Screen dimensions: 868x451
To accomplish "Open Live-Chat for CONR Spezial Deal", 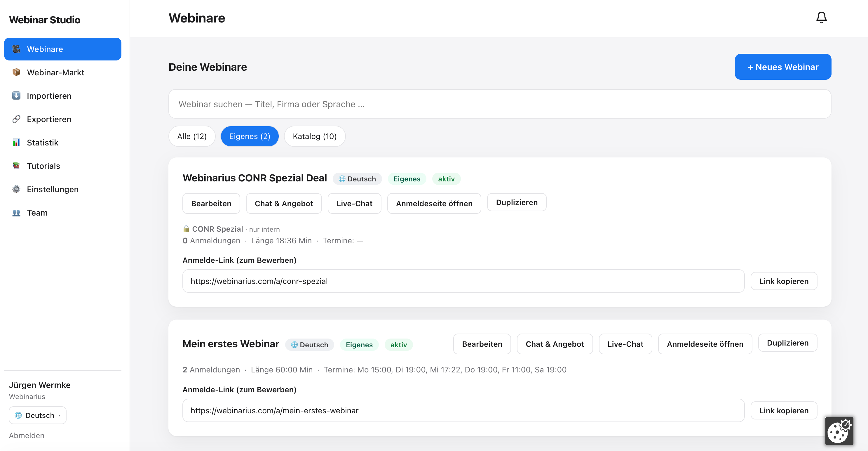I will tap(355, 203).
